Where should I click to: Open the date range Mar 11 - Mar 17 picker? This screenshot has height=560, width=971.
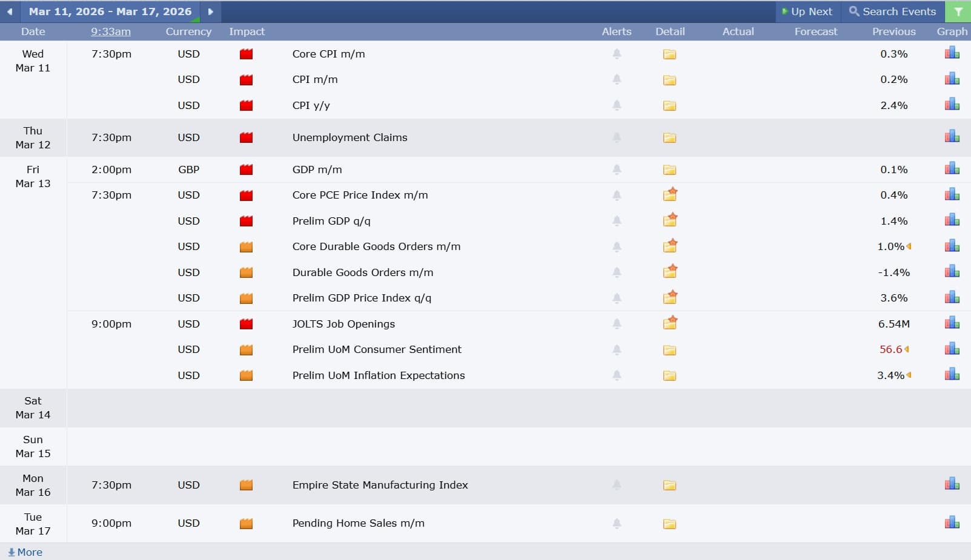click(110, 12)
